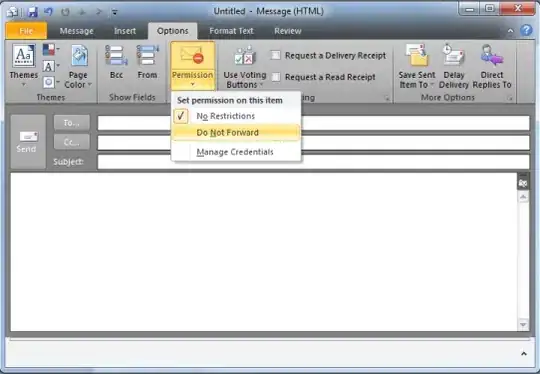
Task: Click Direct Replies To icon
Action: [x=492, y=66]
